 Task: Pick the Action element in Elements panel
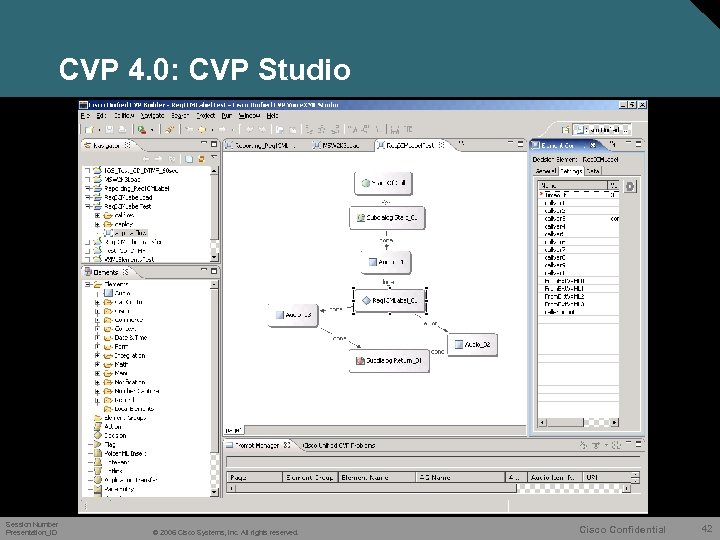[108, 427]
